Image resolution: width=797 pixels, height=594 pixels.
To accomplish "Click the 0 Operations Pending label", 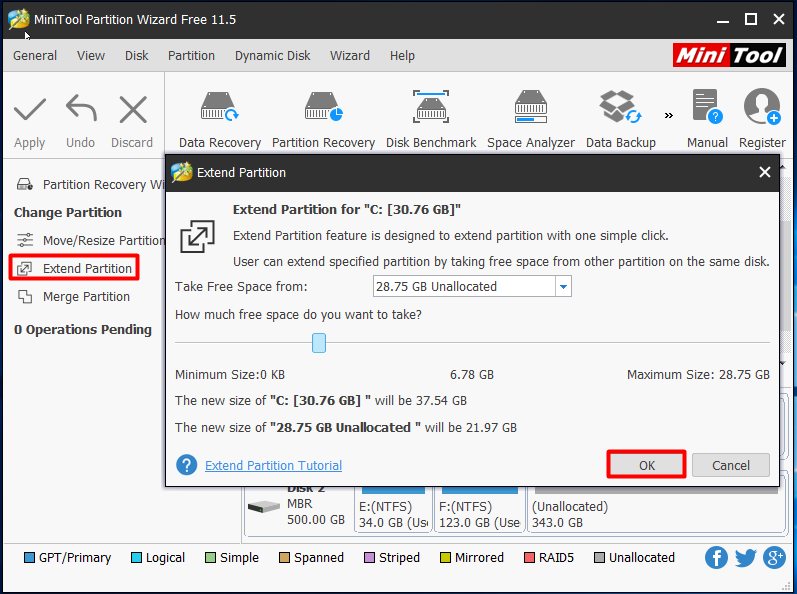I will coord(83,330).
